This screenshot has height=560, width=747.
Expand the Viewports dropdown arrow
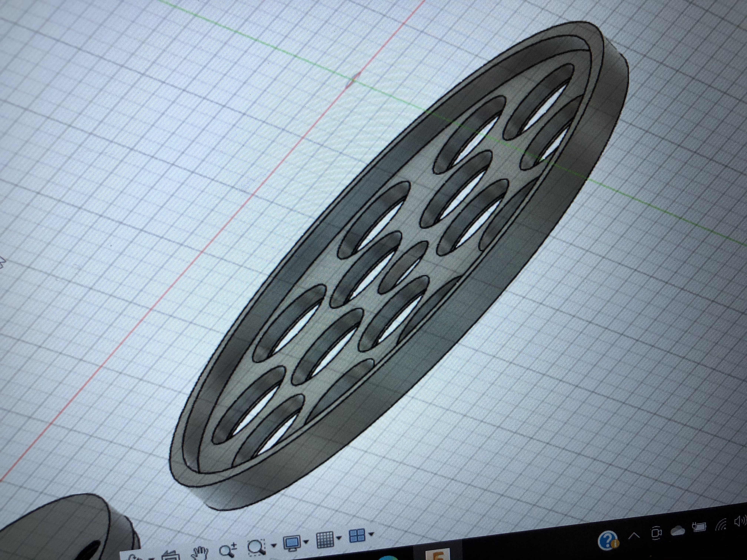tap(371, 534)
